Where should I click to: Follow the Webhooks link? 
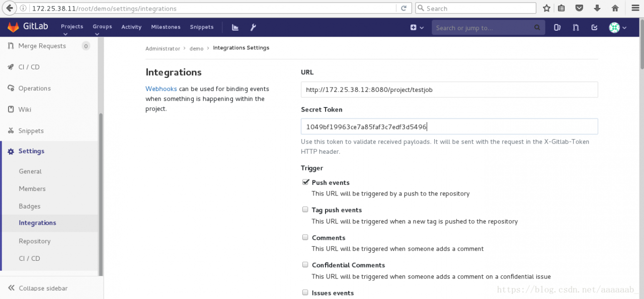161,89
